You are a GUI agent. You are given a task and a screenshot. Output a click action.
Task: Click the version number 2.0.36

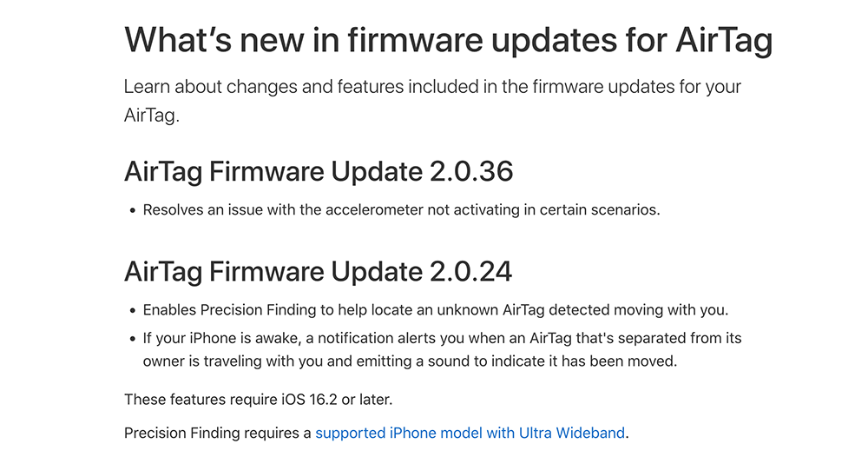click(471, 171)
